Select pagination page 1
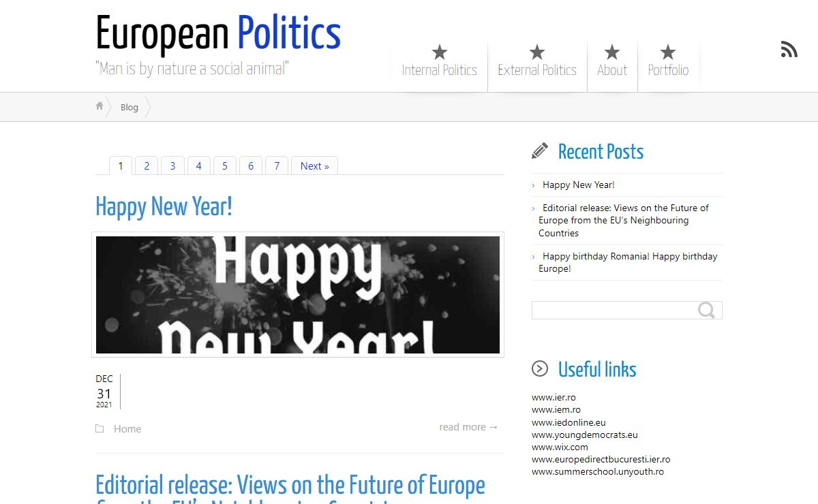Viewport: 818px width, 504px height. pos(121,166)
